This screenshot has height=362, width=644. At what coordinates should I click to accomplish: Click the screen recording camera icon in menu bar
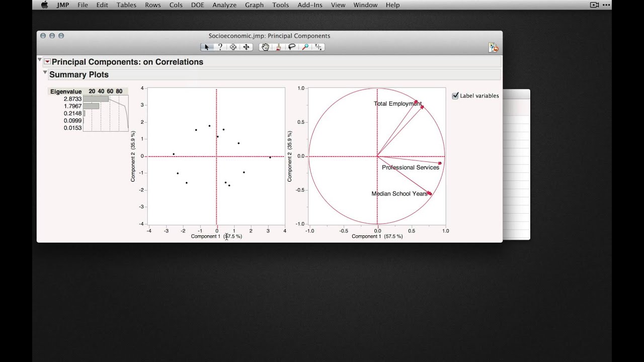click(594, 5)
